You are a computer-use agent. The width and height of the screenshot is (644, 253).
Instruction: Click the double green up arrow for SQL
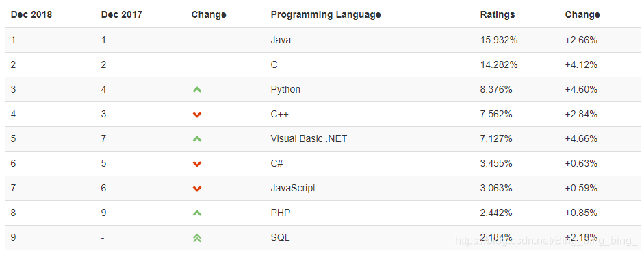pos(196,238)
